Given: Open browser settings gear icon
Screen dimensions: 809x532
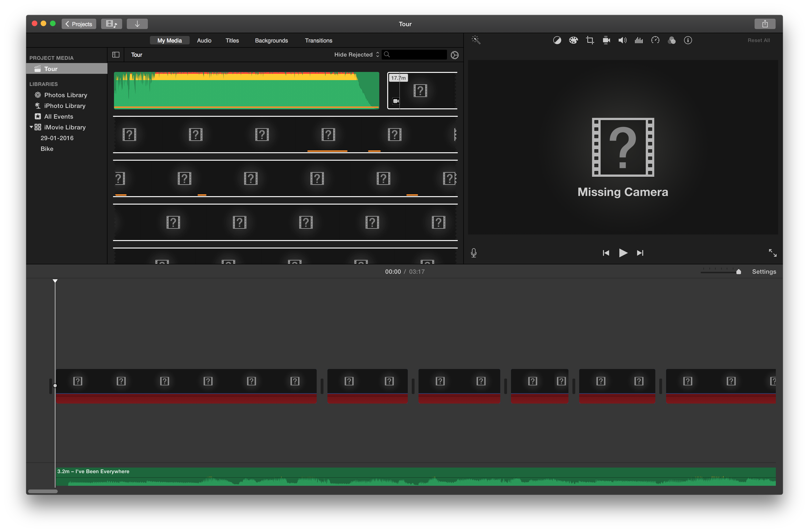Looking at the screenshot, I should pyautogui.click(x=454, y=55).
